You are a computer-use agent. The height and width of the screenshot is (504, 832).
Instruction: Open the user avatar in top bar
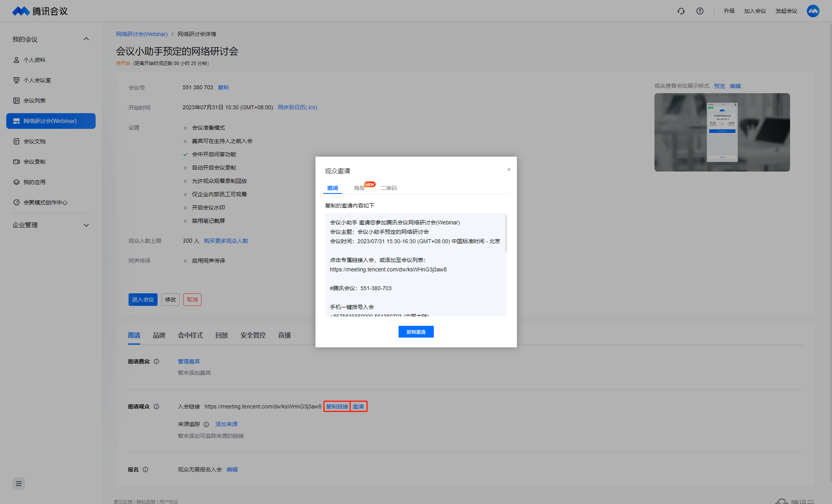pos(813,11)
